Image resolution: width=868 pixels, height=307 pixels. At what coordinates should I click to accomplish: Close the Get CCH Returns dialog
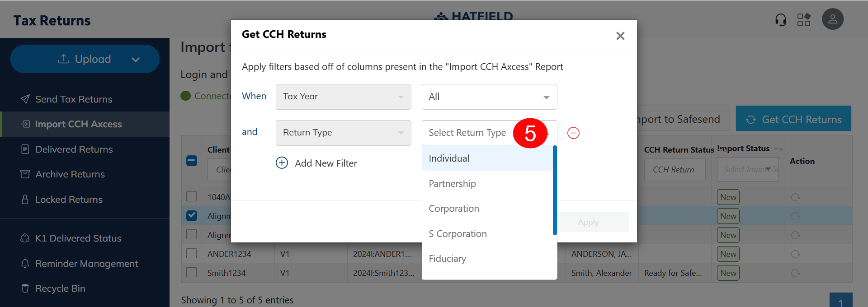(620, 36)
